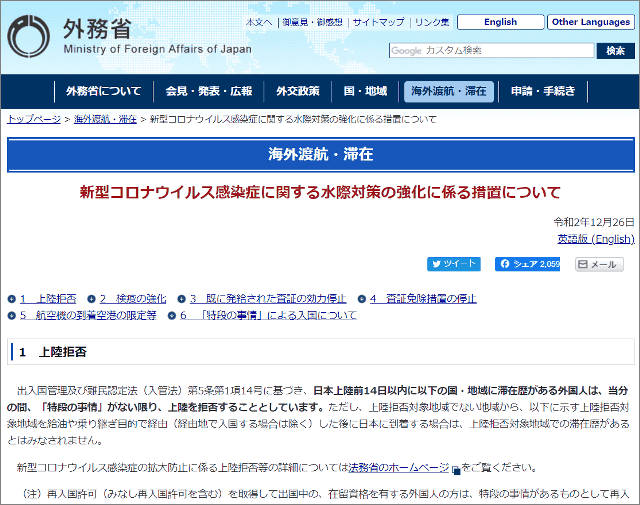640x505 pixels.
Task: Share page via Twitter tweet button
Action: [x=454, y=264]
